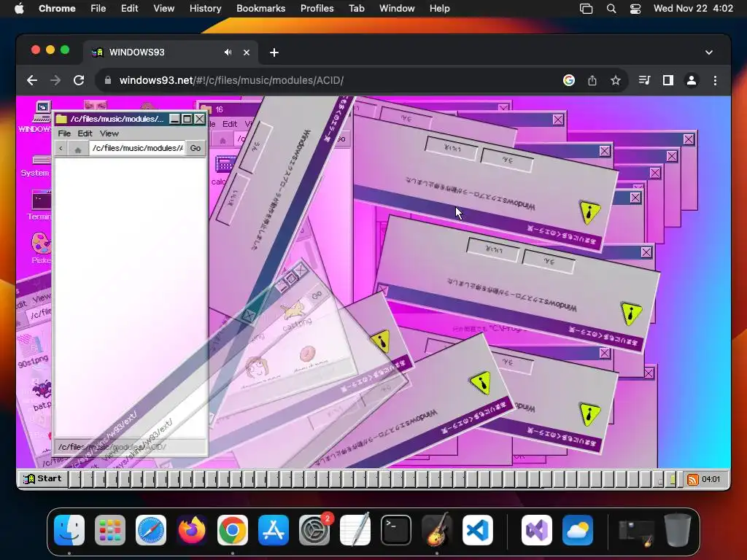Open Launchpad from the Dock
The image size is (747, 560).
[110, 530]
